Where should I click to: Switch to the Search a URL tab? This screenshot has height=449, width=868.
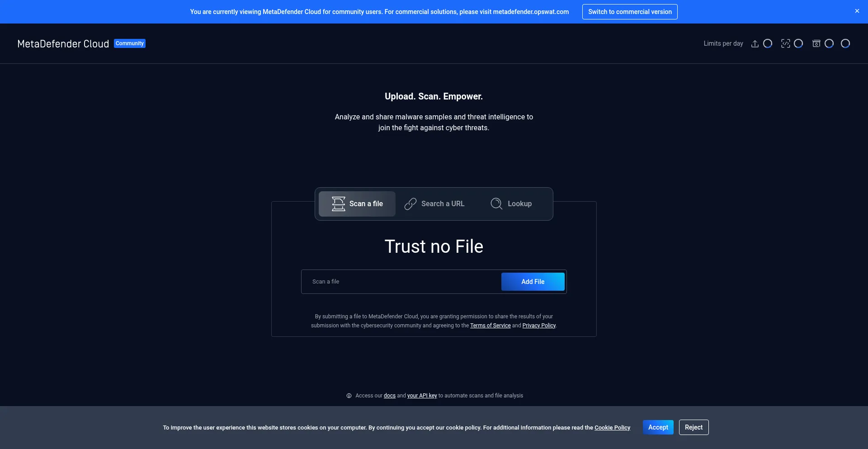click(434, 204)
